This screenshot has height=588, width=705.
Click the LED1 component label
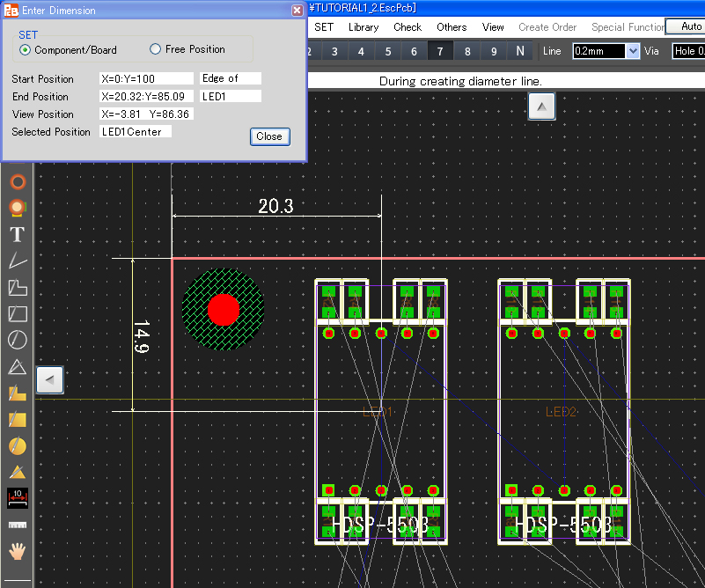point(378,411)
